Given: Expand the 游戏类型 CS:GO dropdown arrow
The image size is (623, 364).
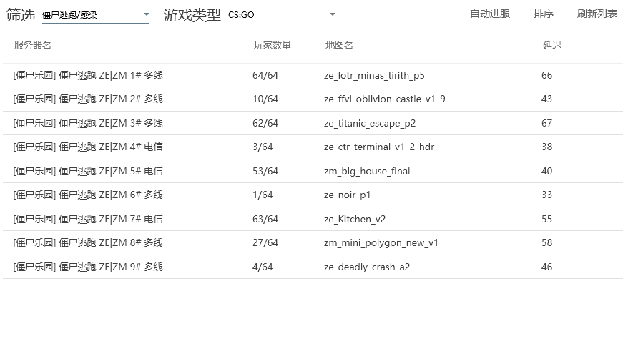Looking at the screenshot, I should coord(332,14).
